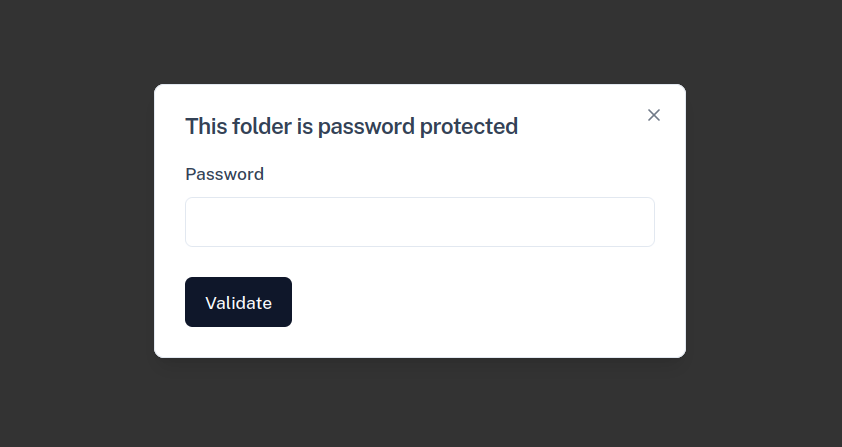Click the "This folder is password protected" heading
The width and height of the screenshot is (842, 447).
351,126
